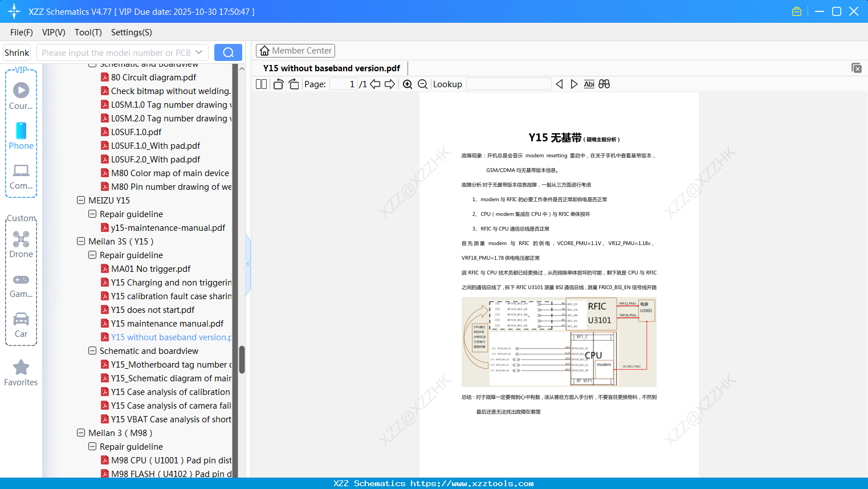Click the Member Center button
The image size is (868, 489).
tap(295, 51)
